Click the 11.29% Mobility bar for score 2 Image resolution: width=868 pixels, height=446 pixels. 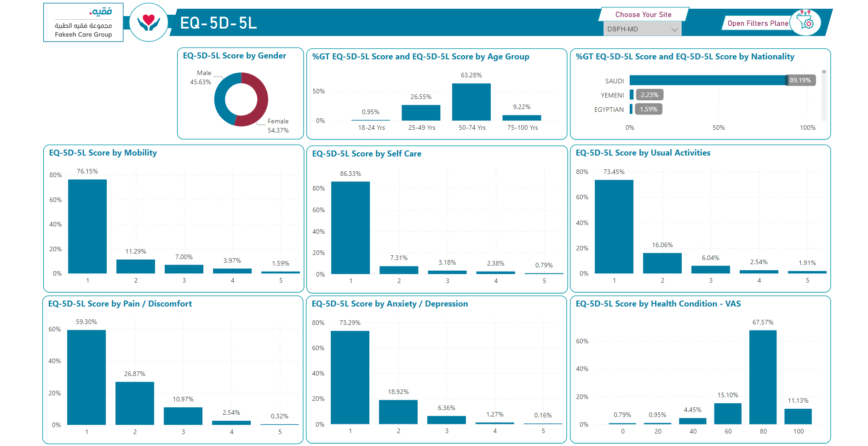[136, 266]
